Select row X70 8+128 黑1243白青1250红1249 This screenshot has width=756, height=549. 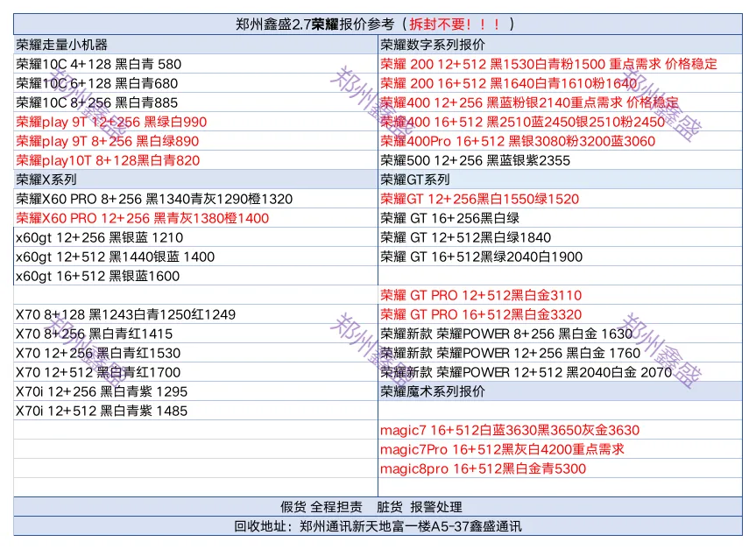tap(195, 314)
